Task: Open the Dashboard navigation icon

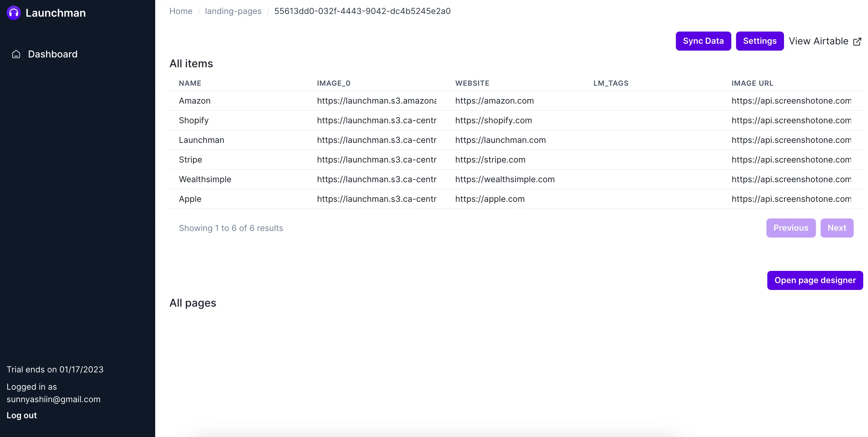Action: (16, 54)
